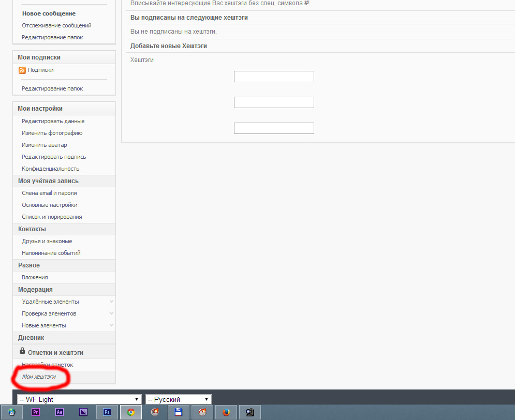
Task: Open the camera capture app in the taskbar
Action: click(250, 412)
